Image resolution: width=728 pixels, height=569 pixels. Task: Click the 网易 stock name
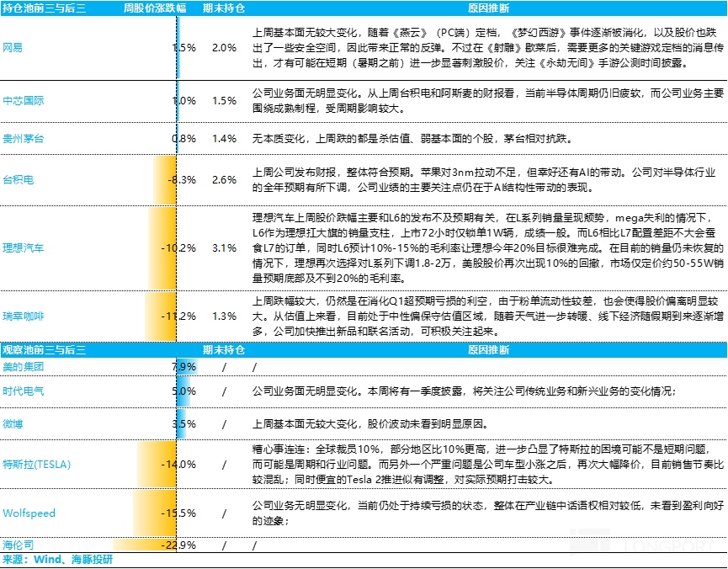[x=13, y=47]
